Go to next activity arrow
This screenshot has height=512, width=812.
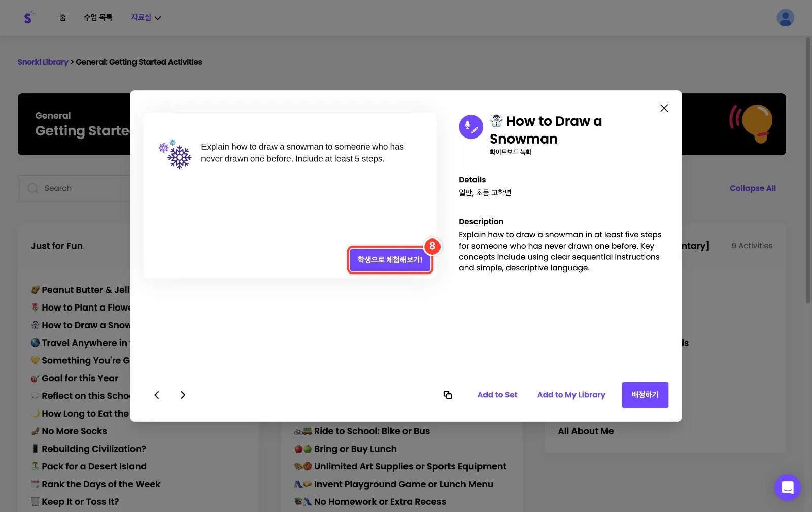(x=183, y=395)
